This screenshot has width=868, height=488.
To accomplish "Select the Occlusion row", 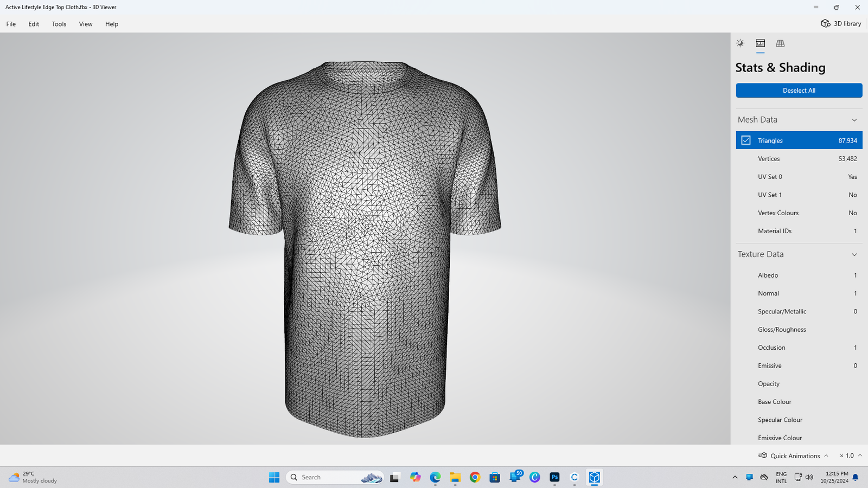I will pyautogui.click(x=799, y=348).
